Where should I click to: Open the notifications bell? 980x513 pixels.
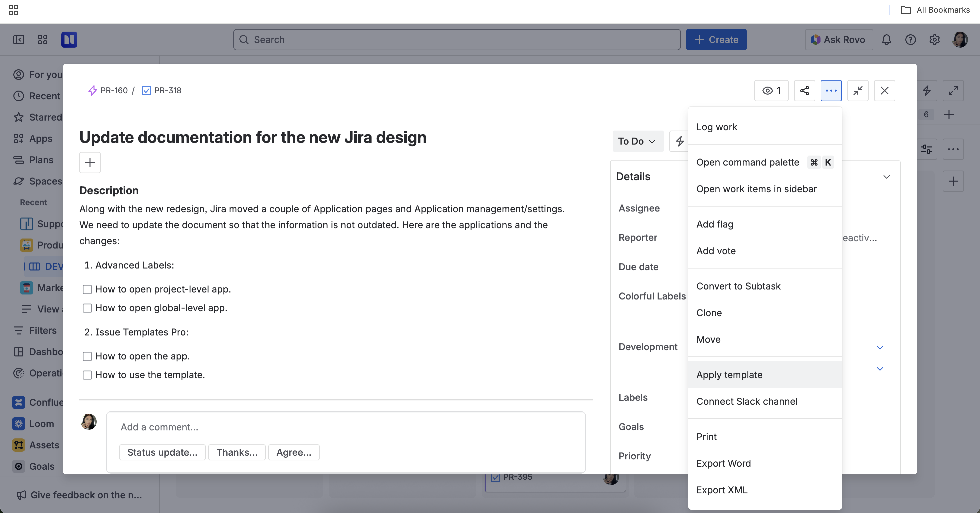(x=886, y=40)
